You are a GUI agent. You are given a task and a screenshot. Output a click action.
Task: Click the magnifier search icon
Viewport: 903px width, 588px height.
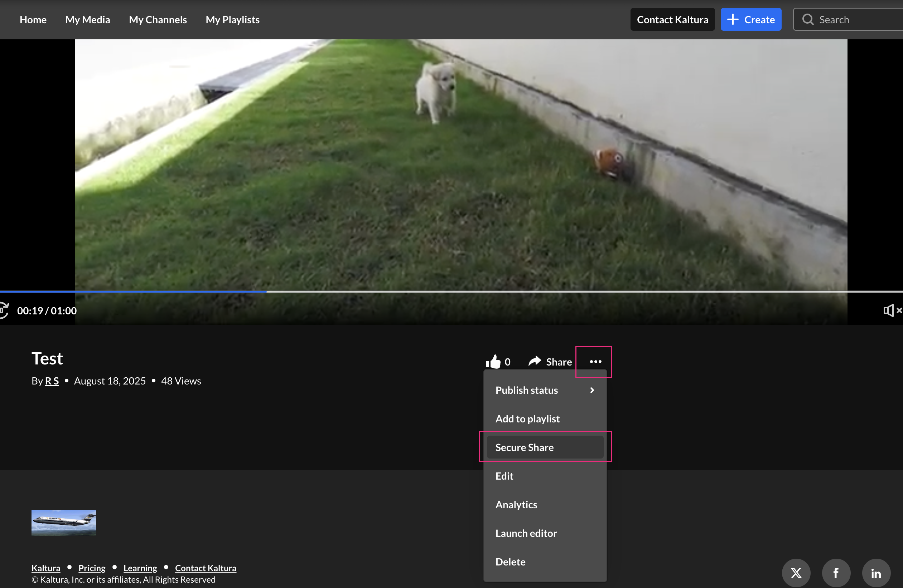[x=808, y=19]
